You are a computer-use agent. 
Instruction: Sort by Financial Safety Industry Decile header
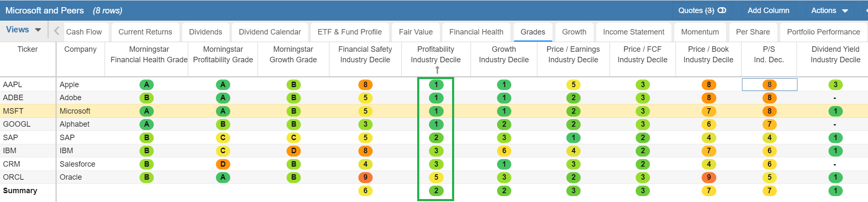(x=365, y=54)
